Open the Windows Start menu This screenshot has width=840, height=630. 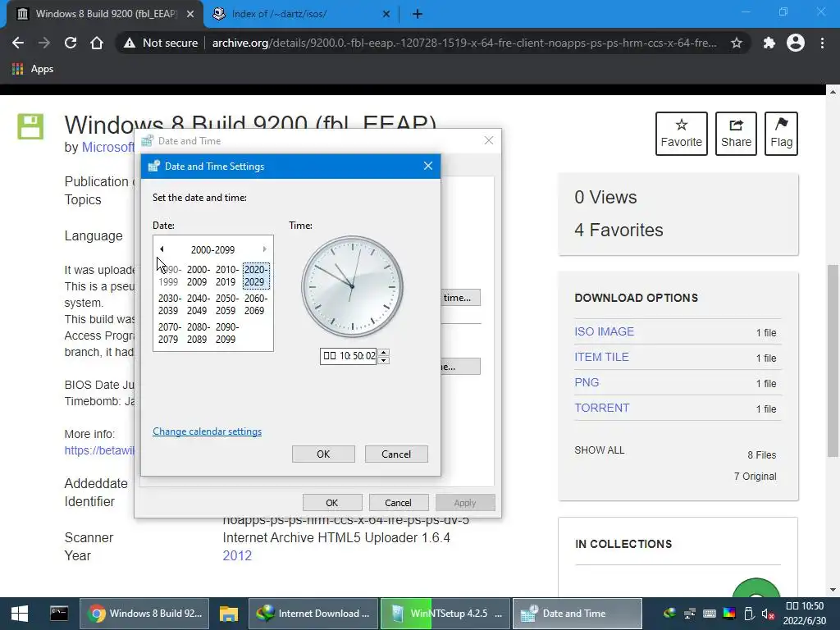(x=20, y=614)
